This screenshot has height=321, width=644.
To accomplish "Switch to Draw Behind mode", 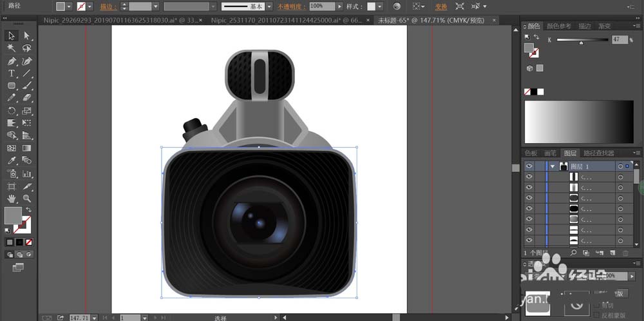I will coord(19,255).
